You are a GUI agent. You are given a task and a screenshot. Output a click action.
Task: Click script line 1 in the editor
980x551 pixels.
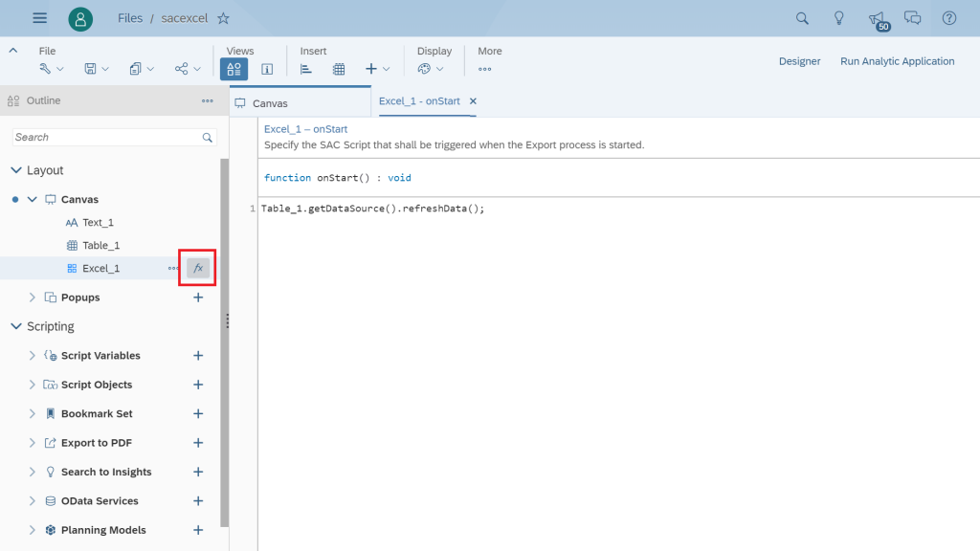(372, 209)
